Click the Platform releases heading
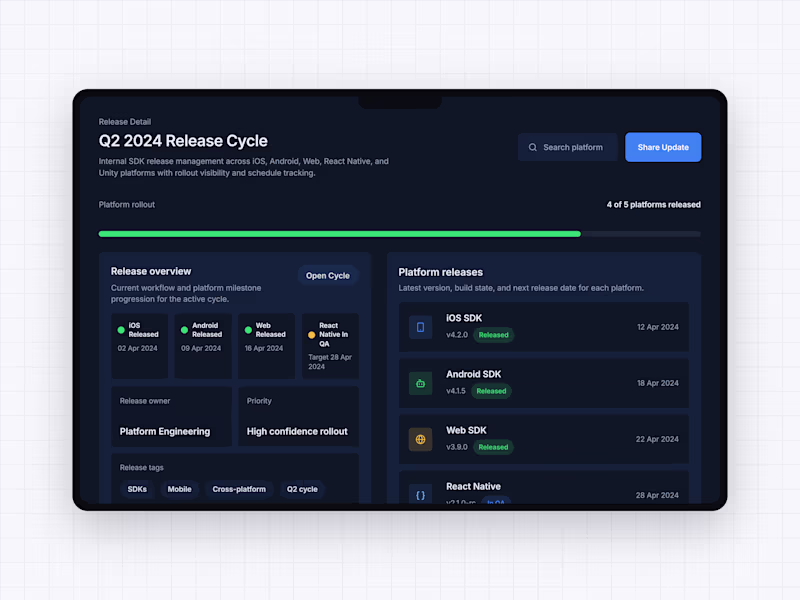The height and width of the screenshot is (600, 800). pos(440,272)
